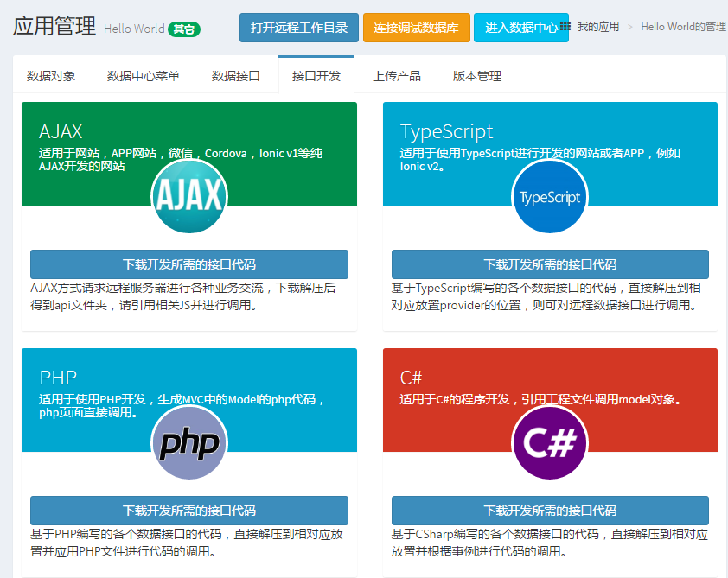Open the 数据对象 tab
Screen dimensions: 728x578
coord(51,76)
